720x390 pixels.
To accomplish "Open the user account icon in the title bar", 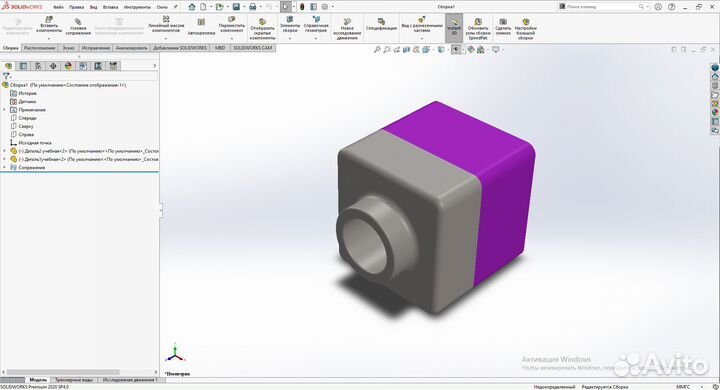I will [x=658, y=7].
